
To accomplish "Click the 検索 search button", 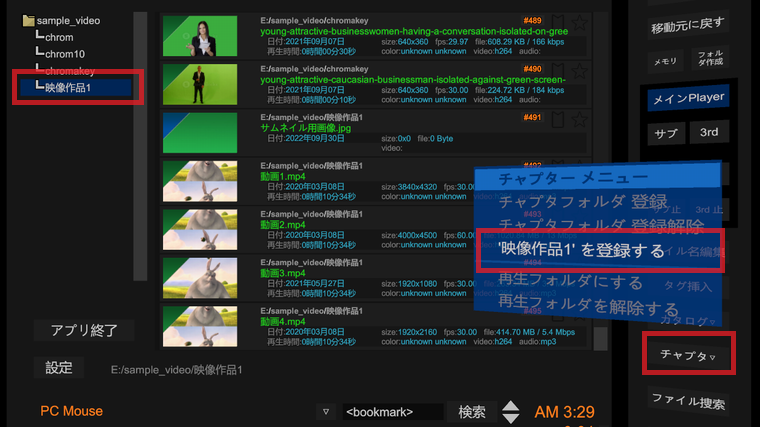I will coord(472,412).
